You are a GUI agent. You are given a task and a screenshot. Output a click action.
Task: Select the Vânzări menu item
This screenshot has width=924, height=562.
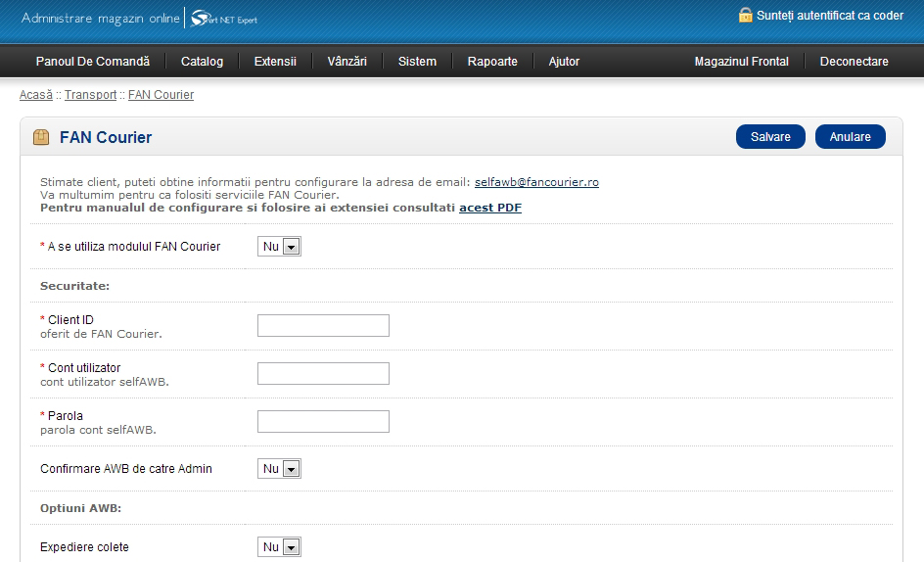pos(346,62)
